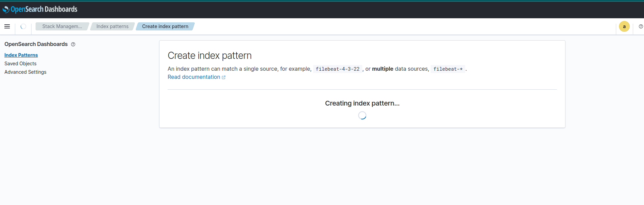This screenshot has width=644, height=205.
Task: Click the loading spinner in header bar
Action: click(23, 26)
